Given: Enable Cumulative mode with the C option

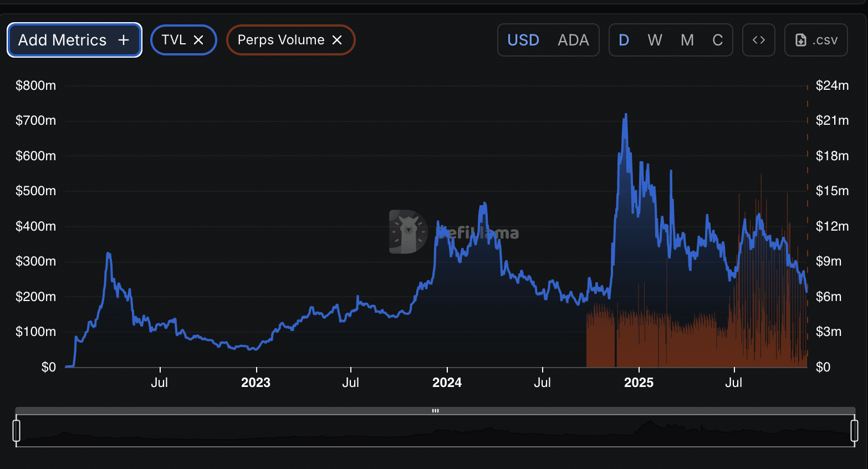Looking at the screenshot, I should (x=717, y=39).
